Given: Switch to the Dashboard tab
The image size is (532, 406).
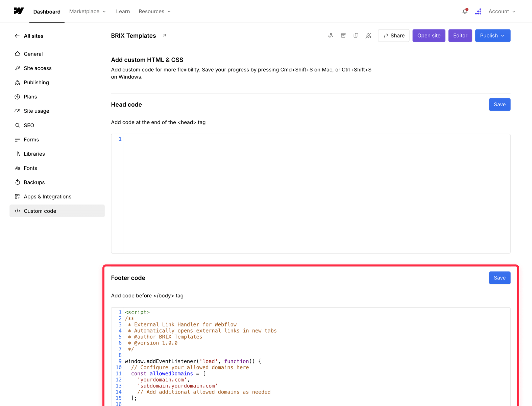Looking at the screenshot, I should [47, 12].
